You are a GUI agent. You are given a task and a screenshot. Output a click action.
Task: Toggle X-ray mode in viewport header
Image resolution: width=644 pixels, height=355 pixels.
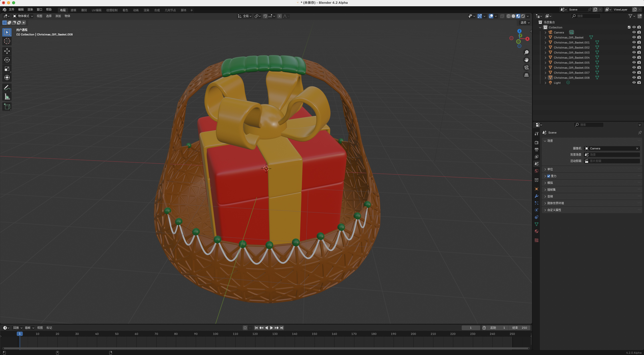[502, 16]
